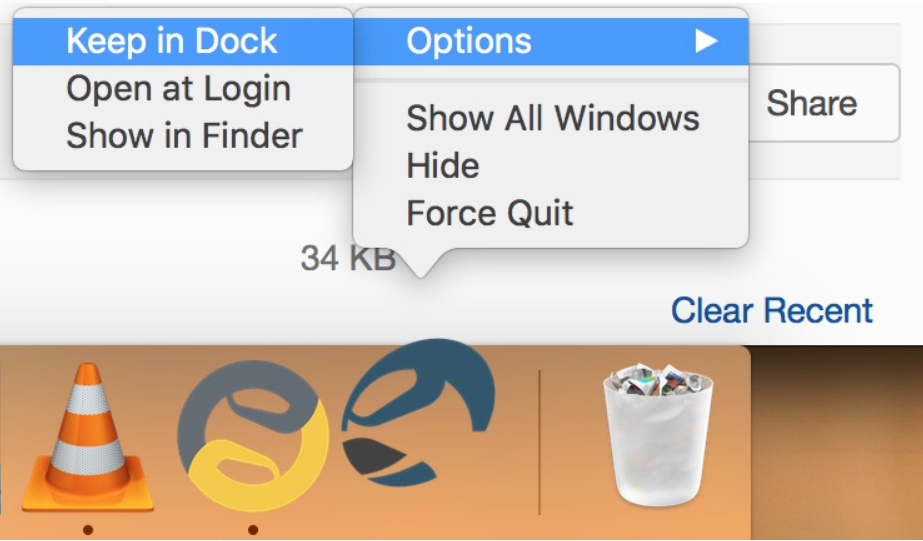923x541 pixels.
Task: Click the yellow and gray swirl Dock icon
Action: tap(253, 436)
